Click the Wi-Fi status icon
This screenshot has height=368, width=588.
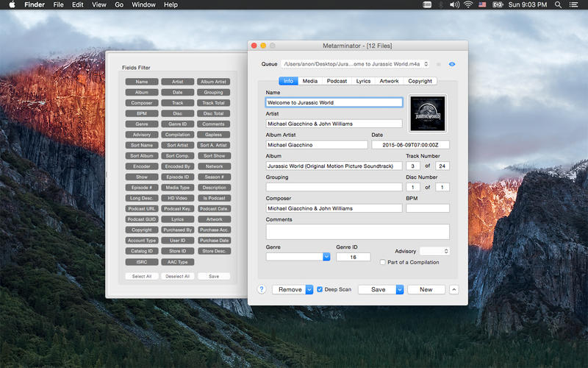pos(468,5)
